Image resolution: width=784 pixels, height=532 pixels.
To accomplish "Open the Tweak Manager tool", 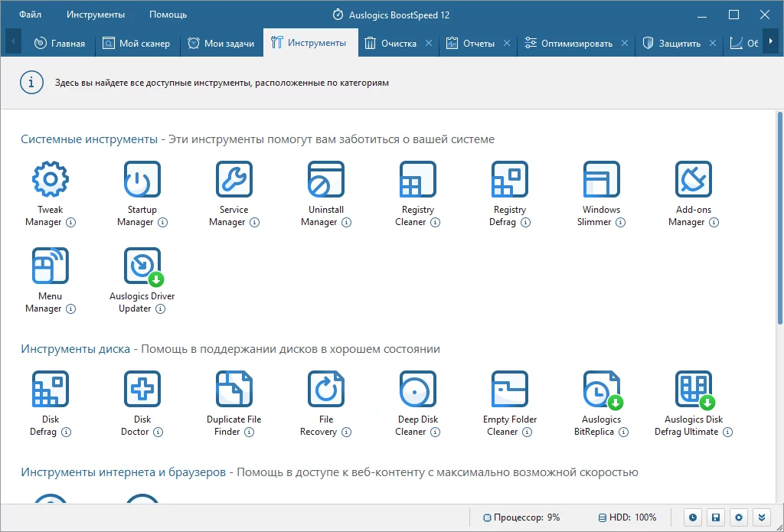I will (x=50, y=179).
